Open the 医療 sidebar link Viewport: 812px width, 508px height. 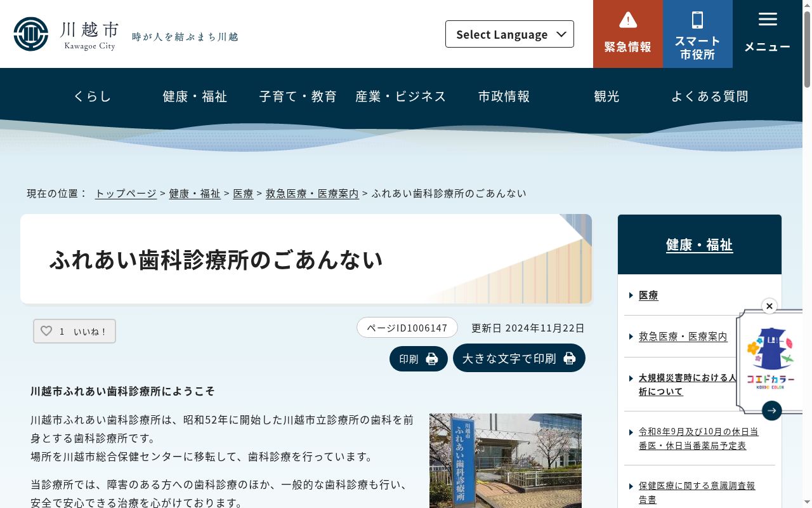(x=648, y=295)
